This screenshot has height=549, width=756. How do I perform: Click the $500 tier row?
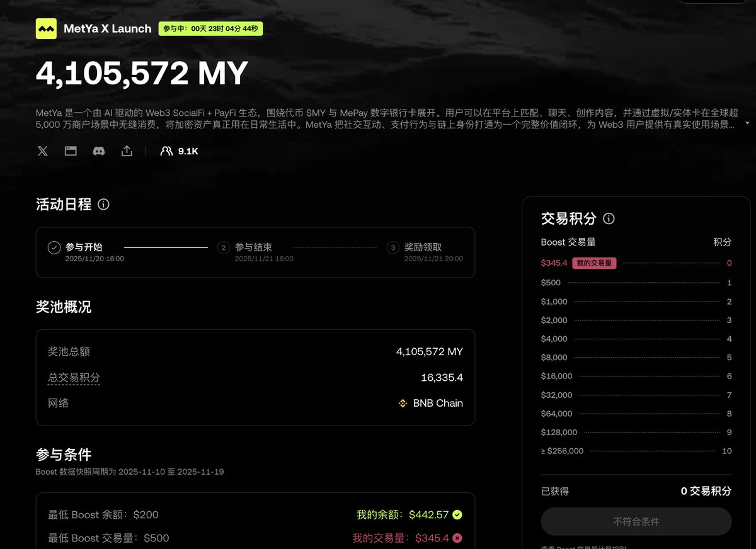(x=636, y=283)
